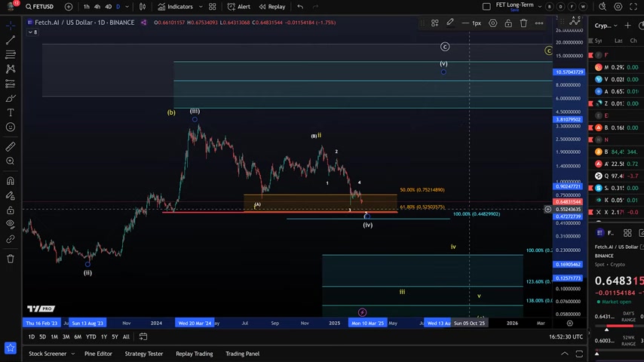
Task: Toggle stay in drawing mode
Action: pos(11,195)
